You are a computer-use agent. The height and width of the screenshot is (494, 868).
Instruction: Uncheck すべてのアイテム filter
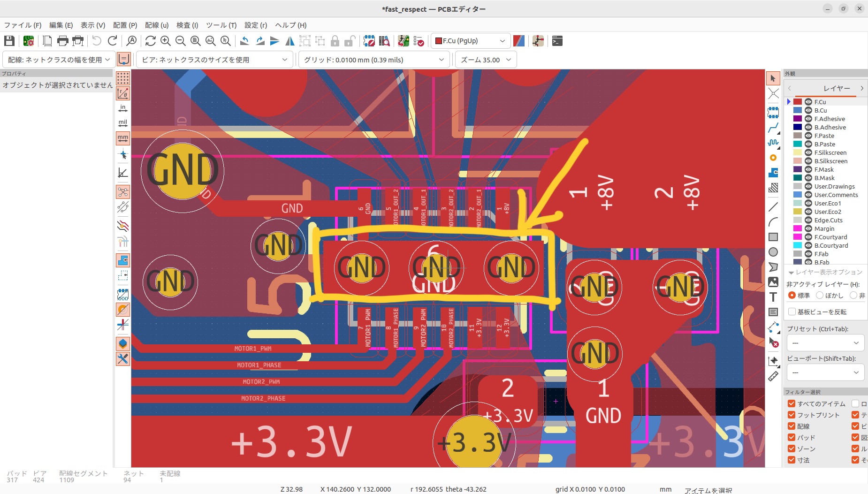[792, 404]
